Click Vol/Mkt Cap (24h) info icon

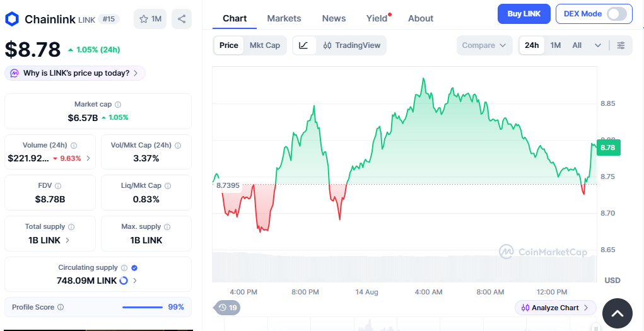click(178, 146)
